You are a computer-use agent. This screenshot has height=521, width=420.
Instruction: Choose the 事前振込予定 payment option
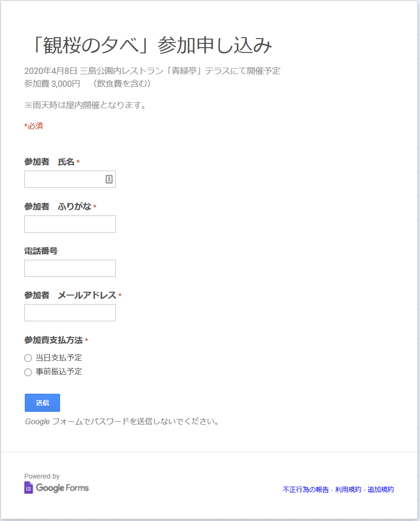[28, 372]
